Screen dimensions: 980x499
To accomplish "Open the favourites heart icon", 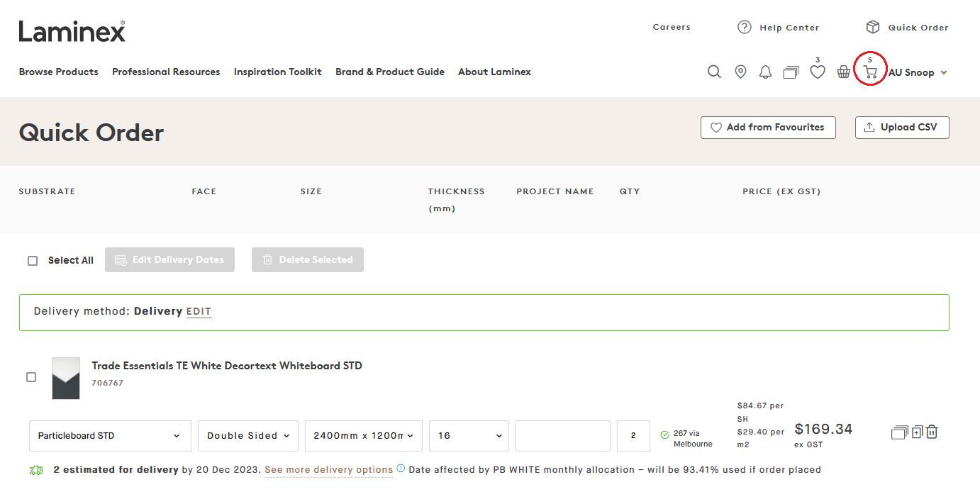I will pos(818,72).
